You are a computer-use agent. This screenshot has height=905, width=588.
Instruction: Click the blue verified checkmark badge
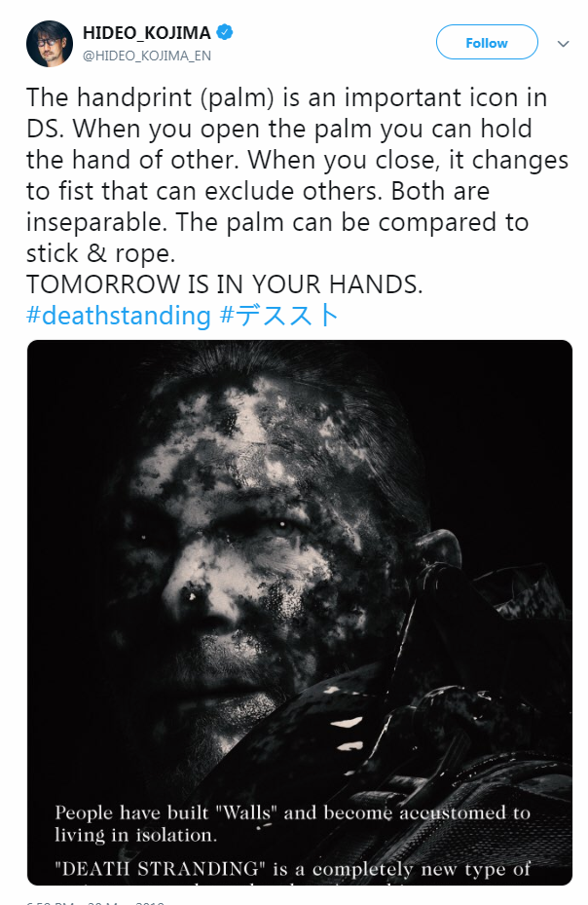coord(225,32)
